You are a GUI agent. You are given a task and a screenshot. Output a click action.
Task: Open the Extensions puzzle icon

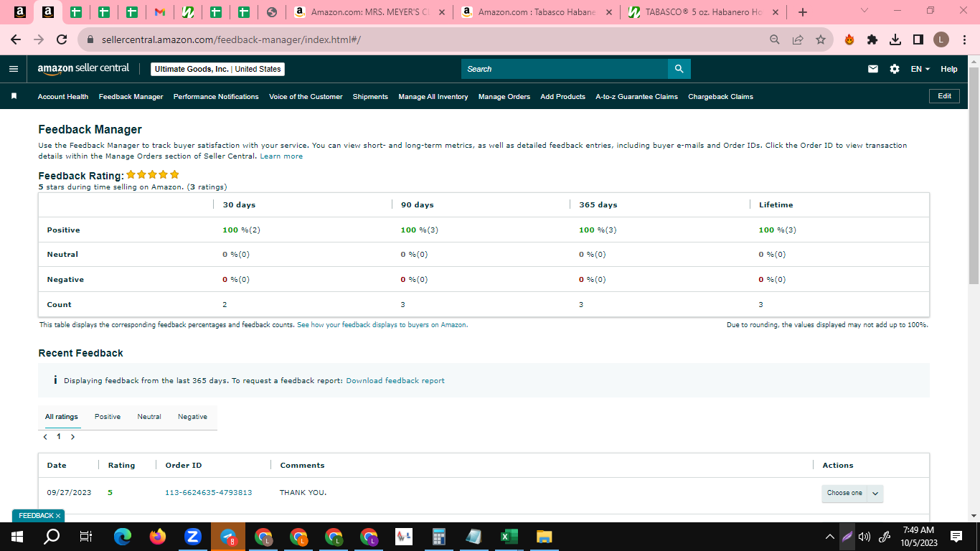(872, 40)
